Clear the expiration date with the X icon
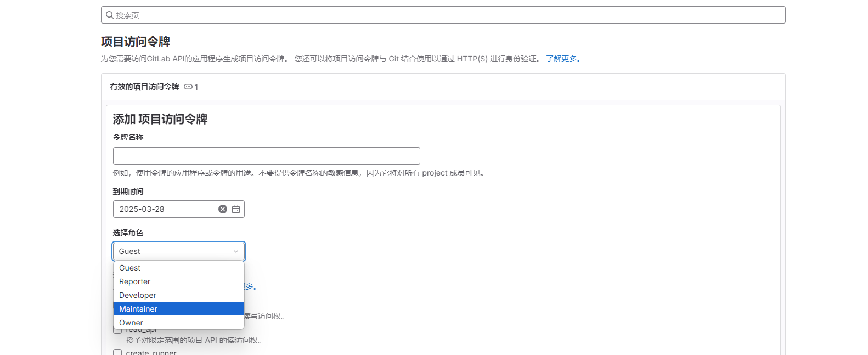 223,209
